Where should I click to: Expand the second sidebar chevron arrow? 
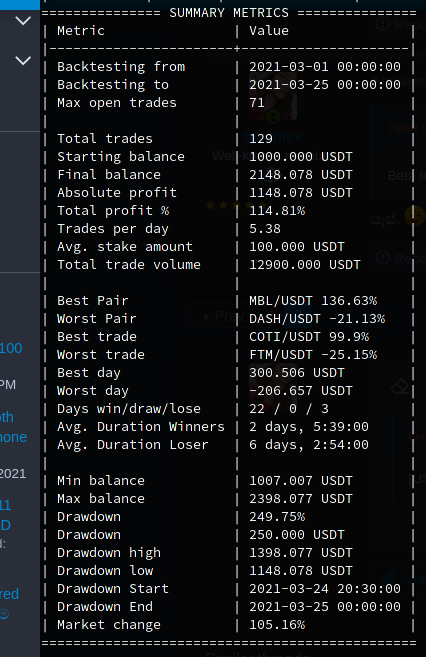pos(23,60)
